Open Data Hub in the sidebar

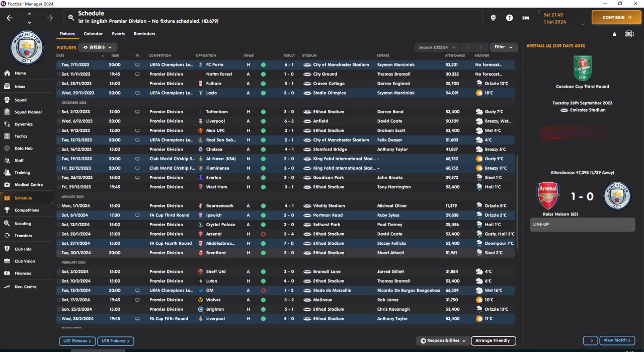pyautogui.click(x=23, y=149)
